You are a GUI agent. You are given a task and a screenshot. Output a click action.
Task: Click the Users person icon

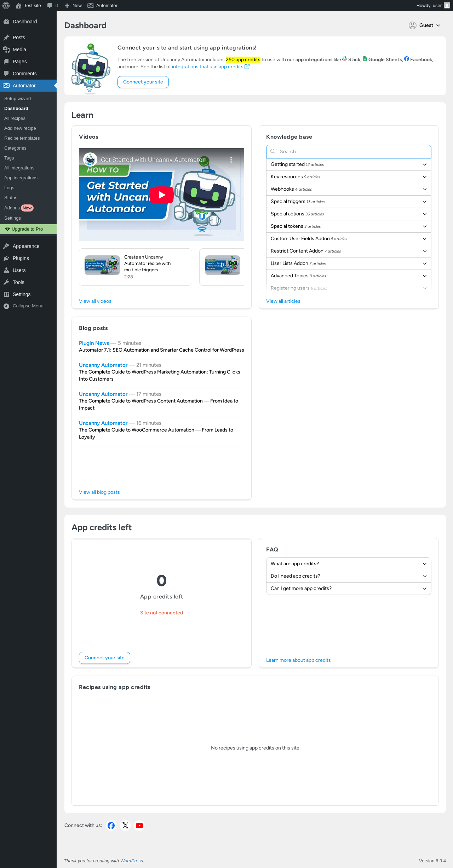pos(6,270)
